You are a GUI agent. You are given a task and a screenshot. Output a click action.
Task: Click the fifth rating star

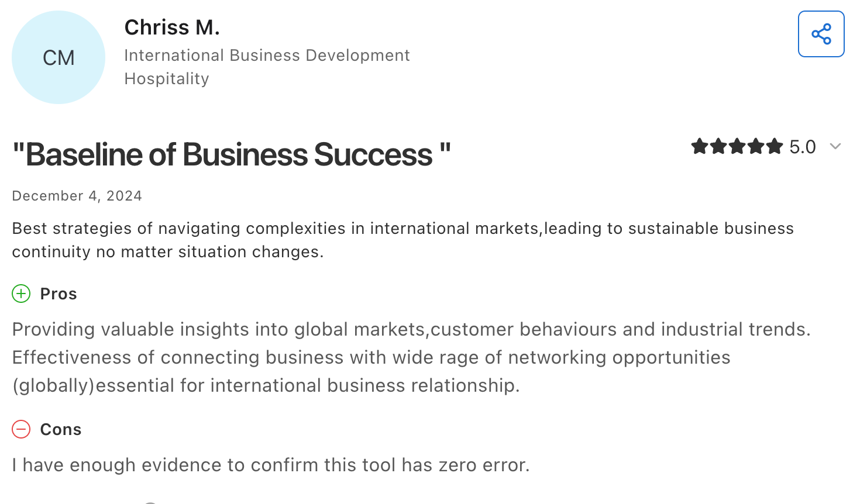[775, 146]
